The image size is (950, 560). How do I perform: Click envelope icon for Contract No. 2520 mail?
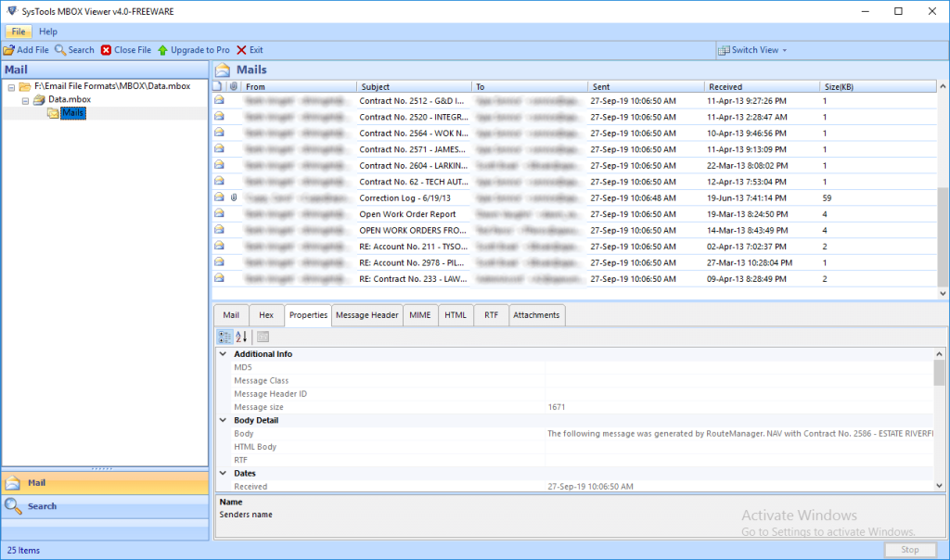point(219,116)
